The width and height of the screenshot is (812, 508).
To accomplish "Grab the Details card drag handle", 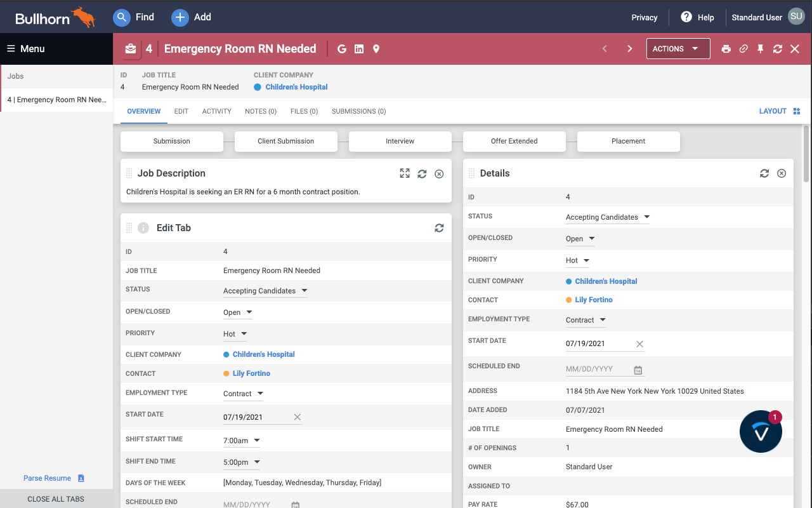I will tap(472, 173).
